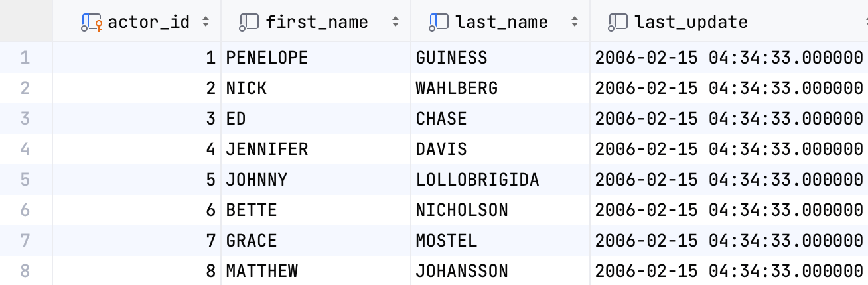
Task: Select the last_update column header
Action: 690,23
